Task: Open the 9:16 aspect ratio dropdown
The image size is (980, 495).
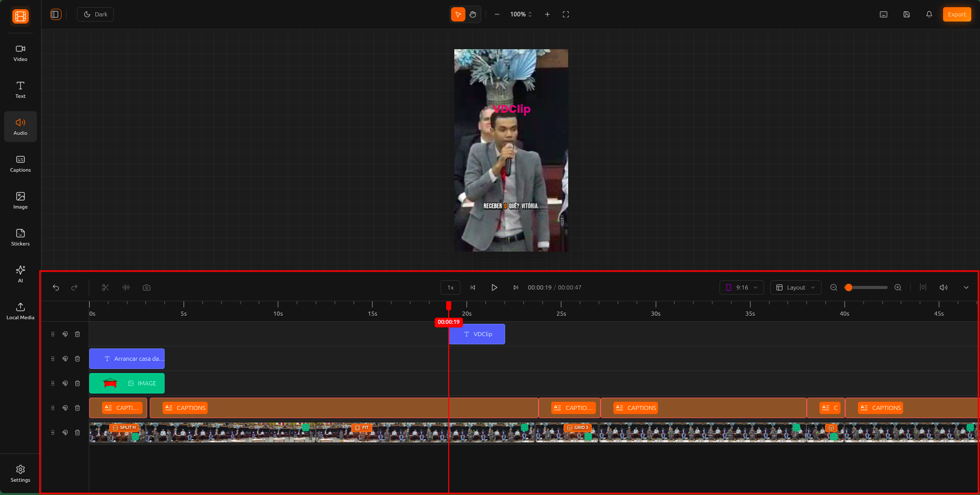Action: click(x=741, y=287)
